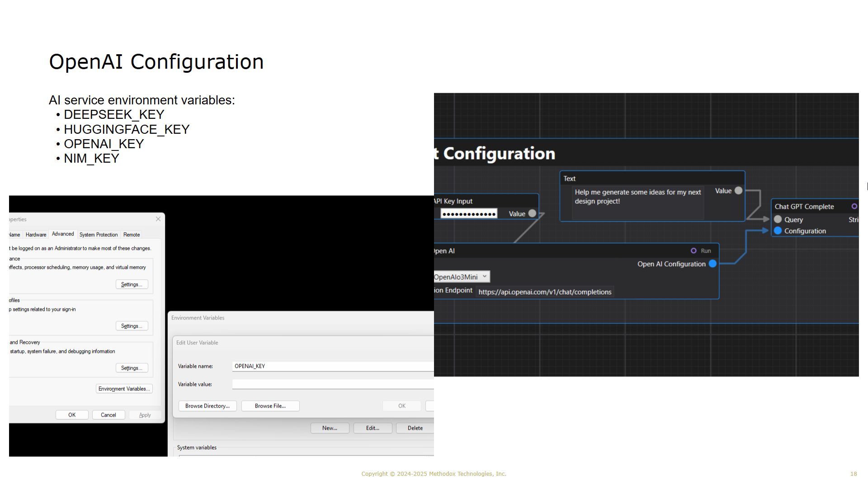The width and height of the screenshot is (868, 488).
Task: Click the DEEPSEEK_KEY bullet text
Action: [x=114, y=115]
